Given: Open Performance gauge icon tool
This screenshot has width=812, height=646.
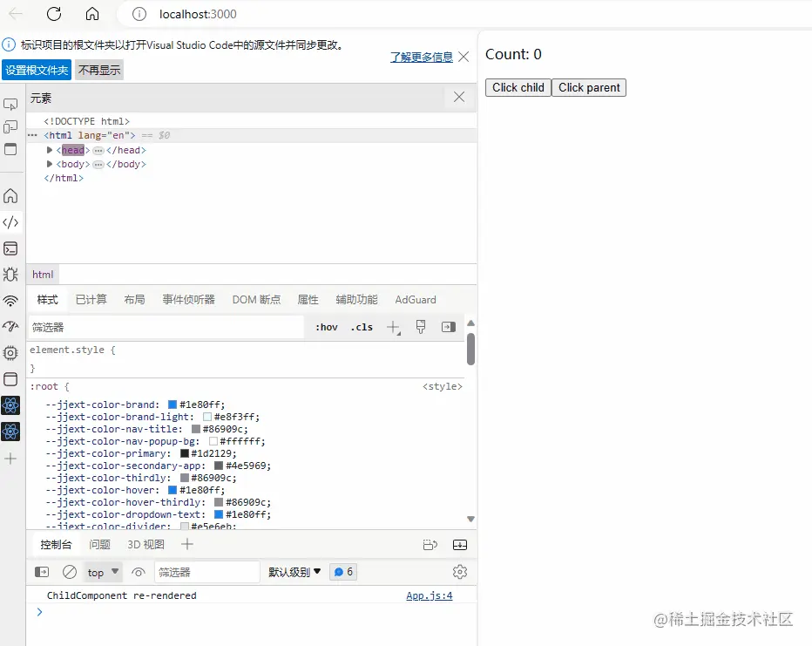Looking at the screenshot, I should tap(10, 326).
